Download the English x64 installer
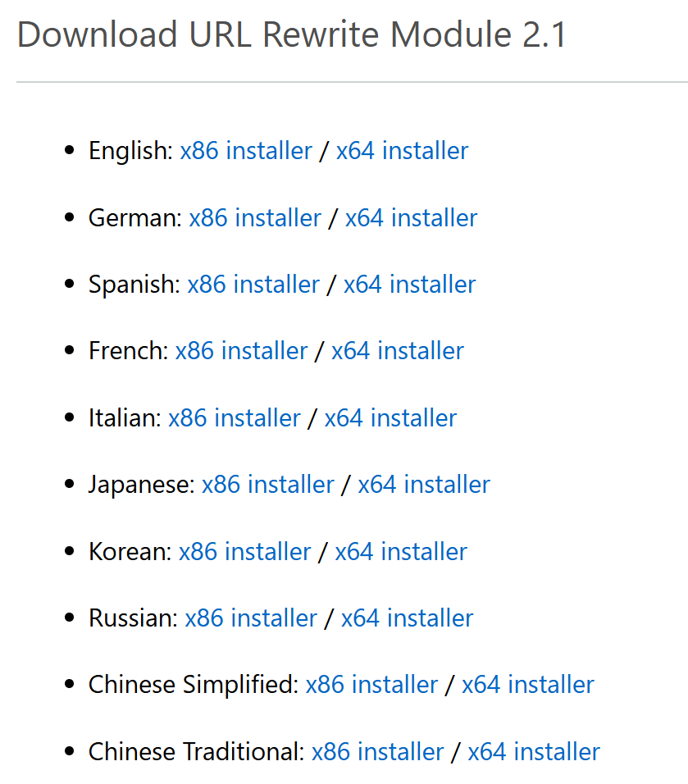Viewport: 688px width, 784px height. coord(402,151)
